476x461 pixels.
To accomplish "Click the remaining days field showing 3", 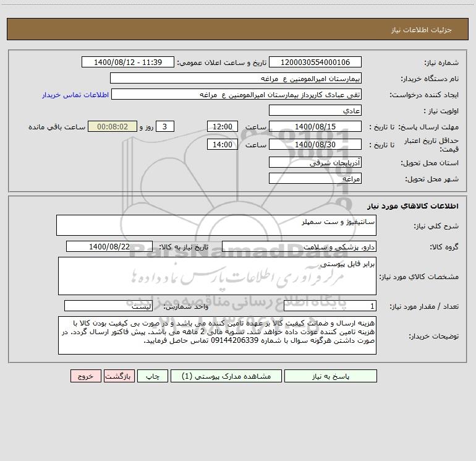I will pos(165,126).
